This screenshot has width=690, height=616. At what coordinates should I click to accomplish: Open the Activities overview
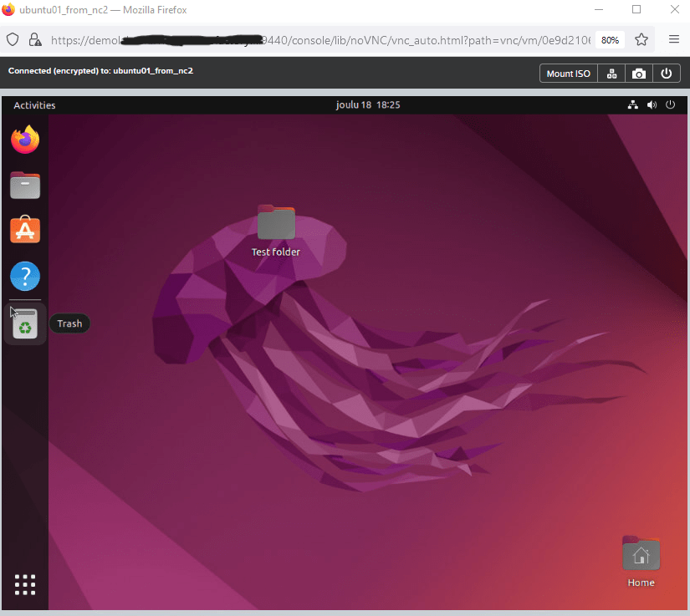[x=34, y=105]
